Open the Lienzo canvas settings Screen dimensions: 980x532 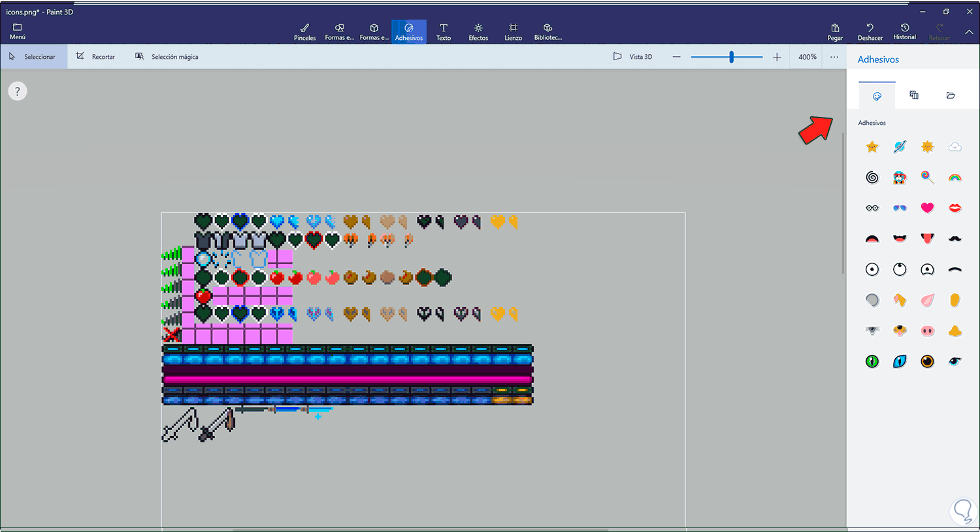click(x=513, y=31)
